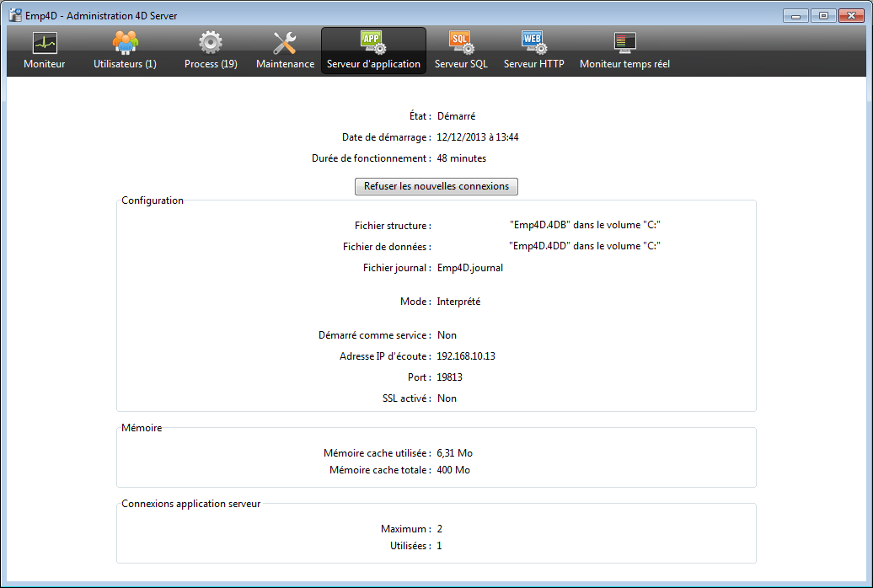Switch to the "Utilisateurs (1)" tab label
The height and width of the screenshot is (588, 873).
click(x=125, y=64)
